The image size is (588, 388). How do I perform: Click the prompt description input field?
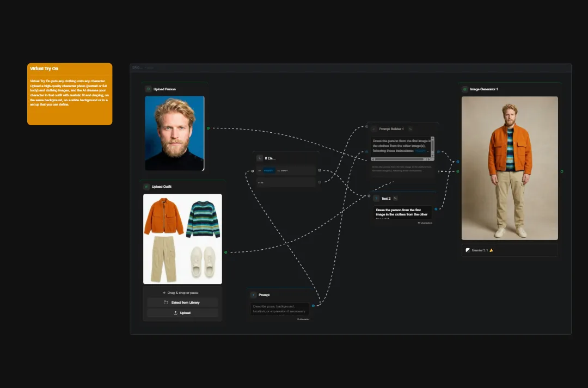point(279,309)
